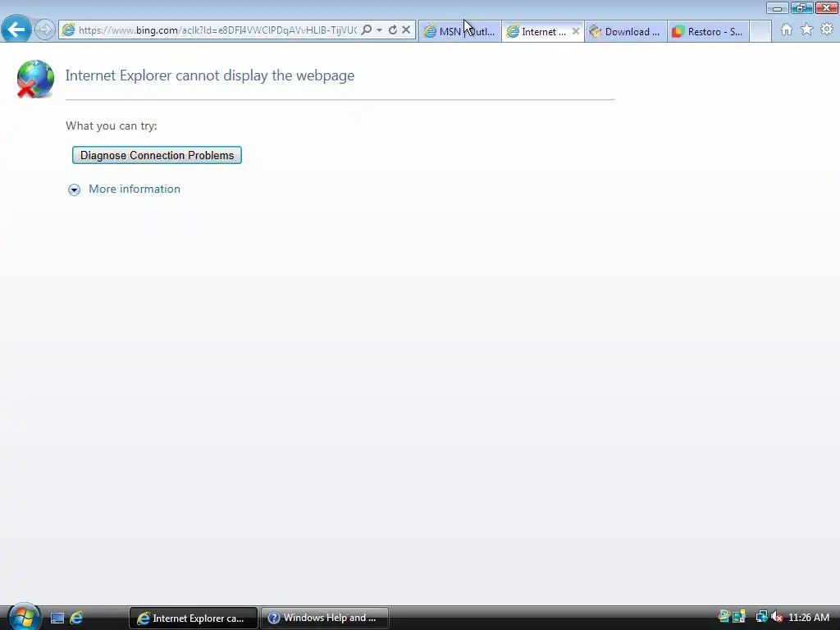The width and height of the screenshot is (840, 630).
Task: Click the Show Desktop quick launch icon
Action: coord(57,619)
